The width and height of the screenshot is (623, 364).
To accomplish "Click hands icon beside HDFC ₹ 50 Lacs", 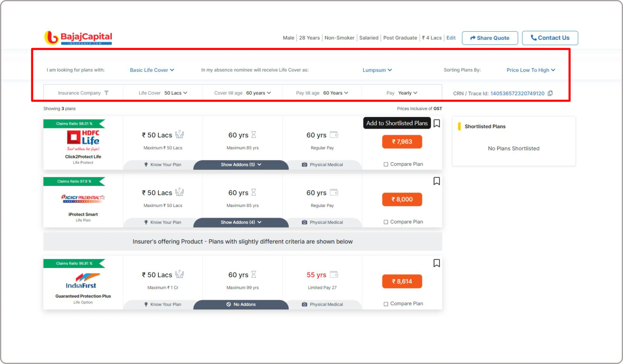I will tap(180, 135).
